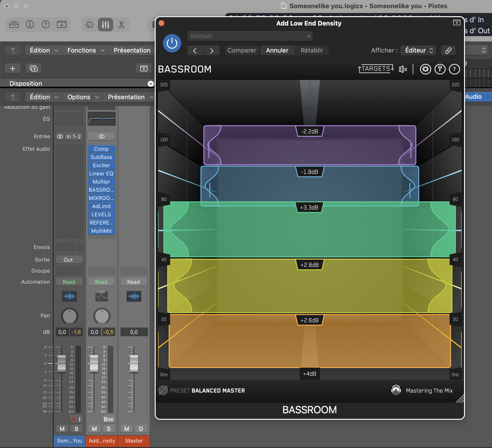492x448 pixels.
Task: Open the MultiMtr effect slot
Action: pos(101,231)
